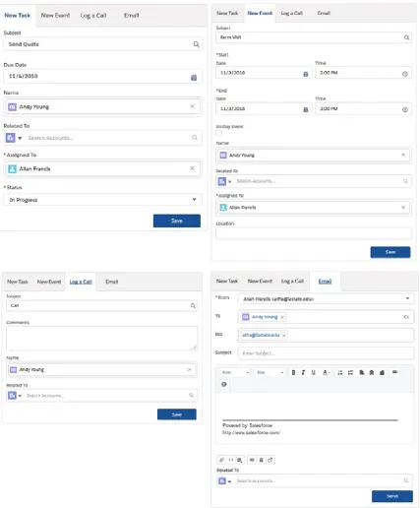Open the Status dropdown showing In Progress
The image size is (420, 508).
pyautogui.click(x=102, y=200)
